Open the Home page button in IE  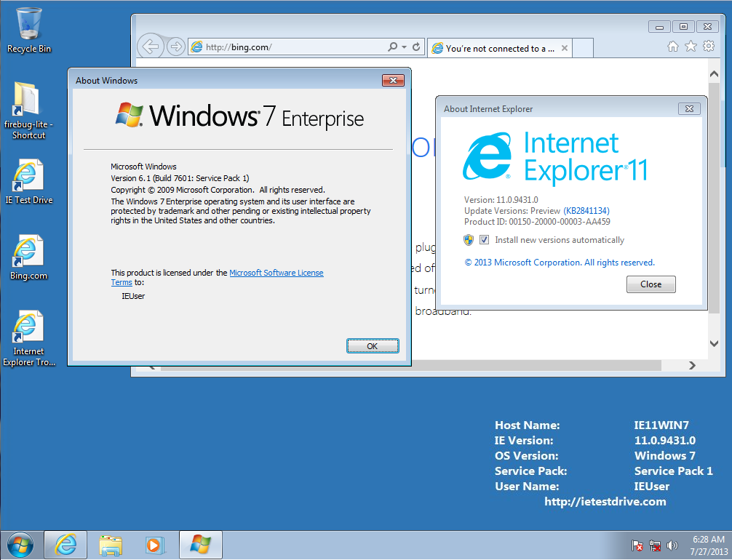[673, 47]
